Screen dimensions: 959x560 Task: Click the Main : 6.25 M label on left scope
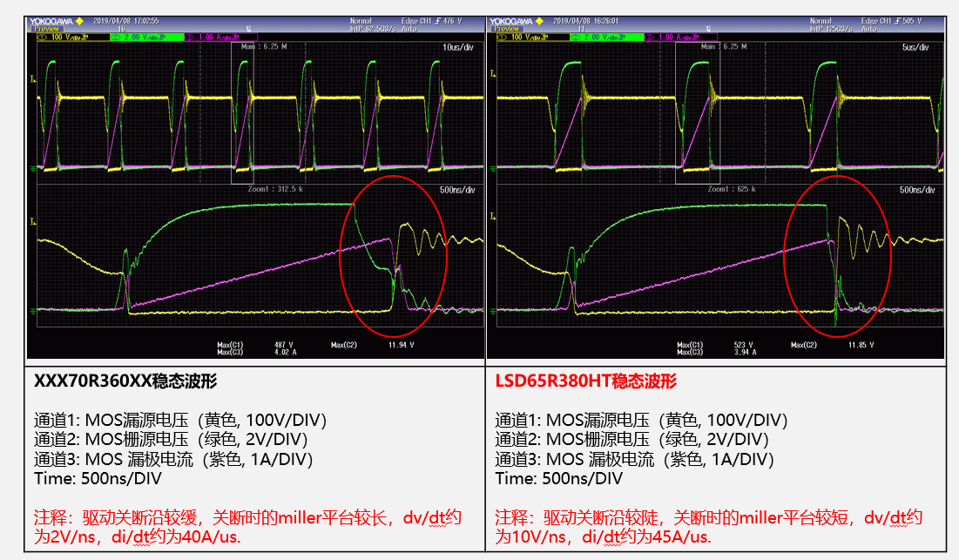[x=264, y=46]
